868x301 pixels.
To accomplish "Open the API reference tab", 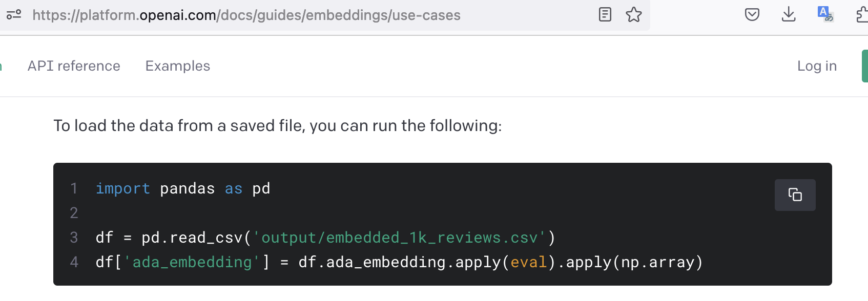I will point(74,66).
